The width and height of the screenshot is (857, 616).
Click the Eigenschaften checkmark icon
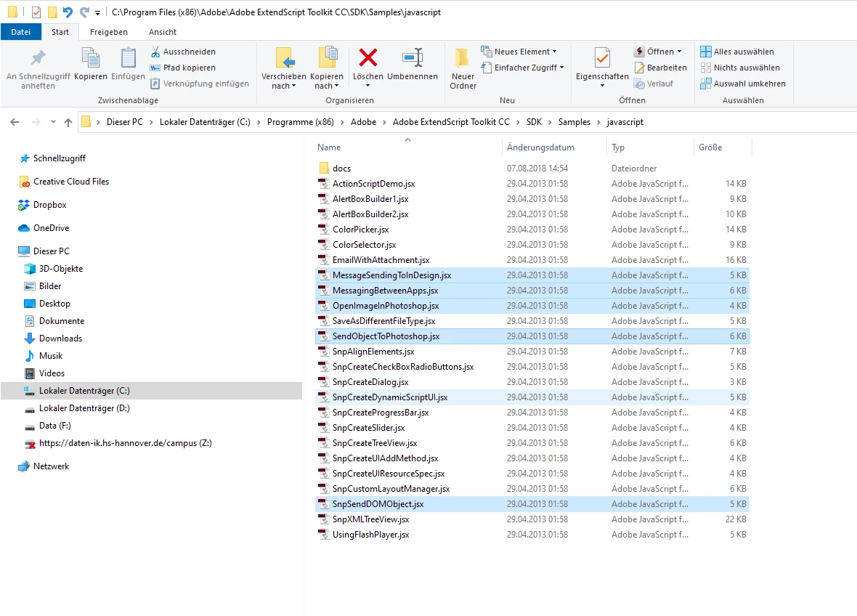pos(602,57)
